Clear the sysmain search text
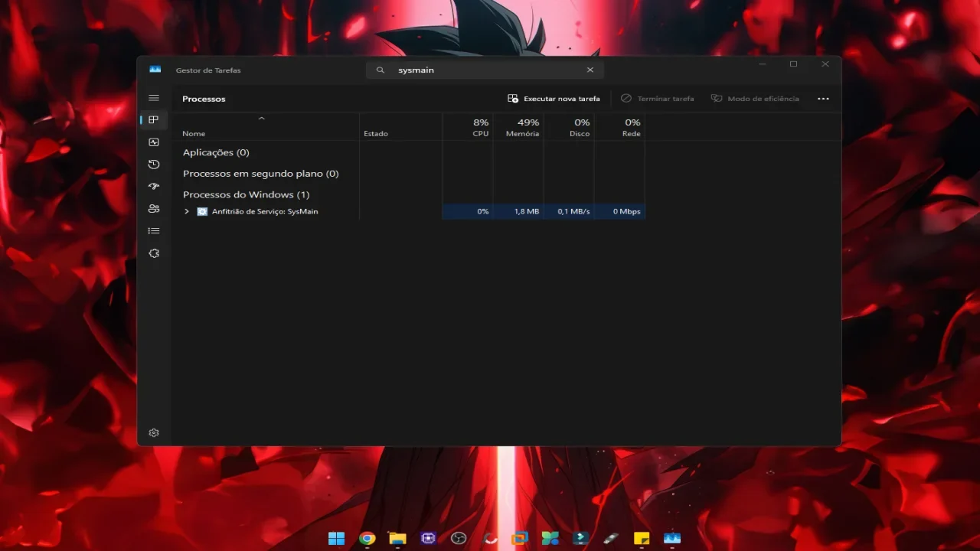 tap(590, 70)
